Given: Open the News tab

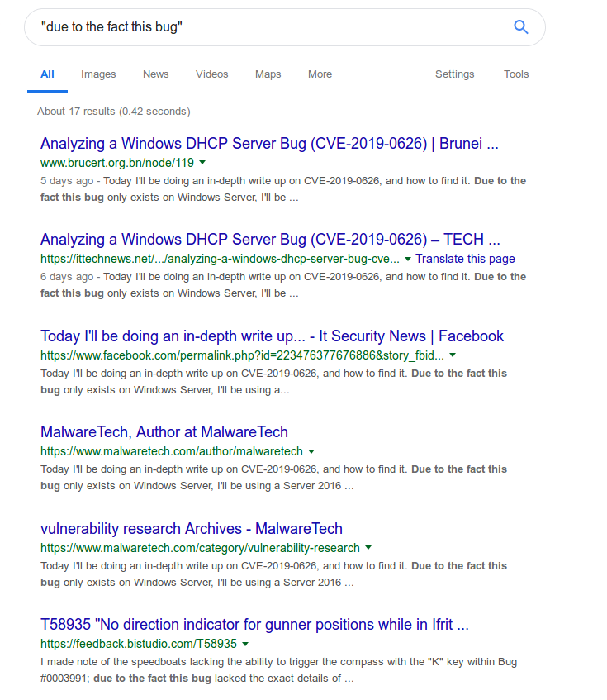Looking at the screenshot, I should [x=155, y=74].
